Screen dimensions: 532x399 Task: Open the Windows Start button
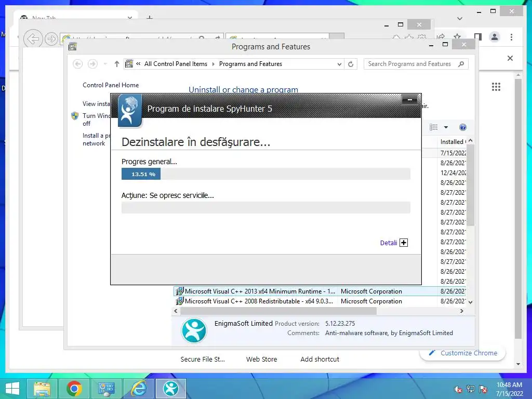point(12,389)
